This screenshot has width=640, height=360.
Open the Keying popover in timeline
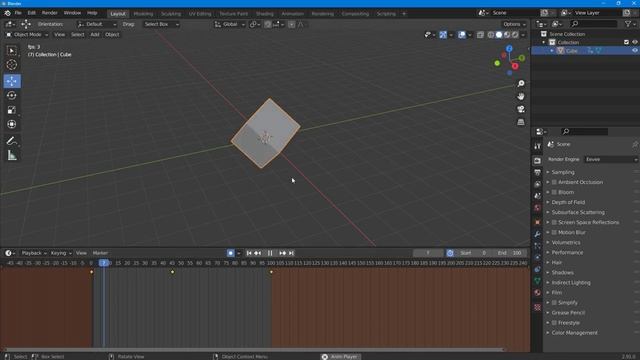[60, 253]
